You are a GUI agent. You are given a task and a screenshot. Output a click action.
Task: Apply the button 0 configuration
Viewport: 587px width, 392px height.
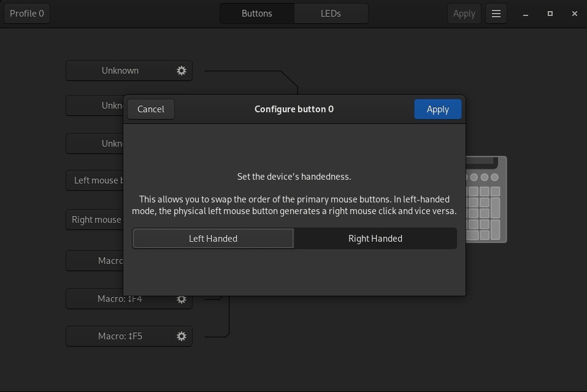(437, 109)
